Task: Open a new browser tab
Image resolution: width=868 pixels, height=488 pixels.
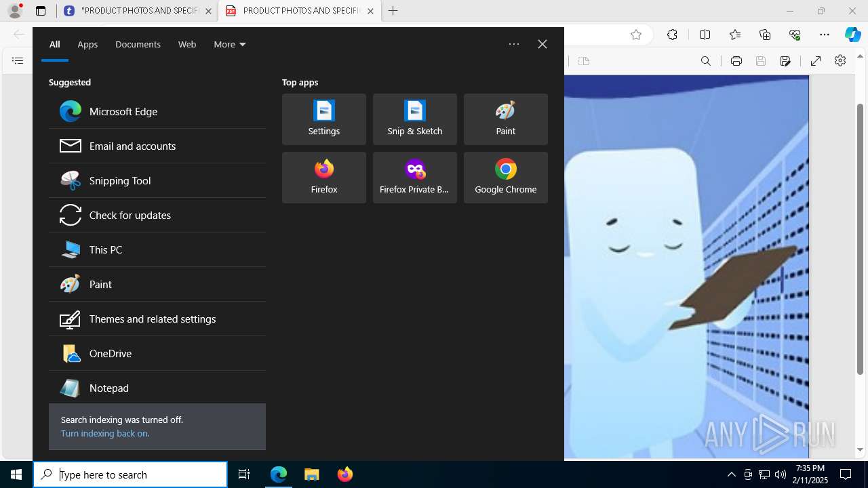Action: coord(393,11)
